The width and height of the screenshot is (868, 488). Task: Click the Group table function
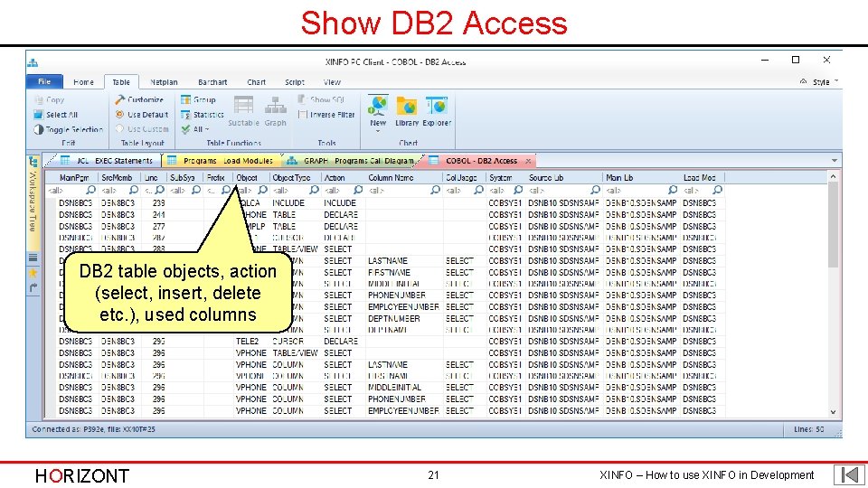point(198,99)
